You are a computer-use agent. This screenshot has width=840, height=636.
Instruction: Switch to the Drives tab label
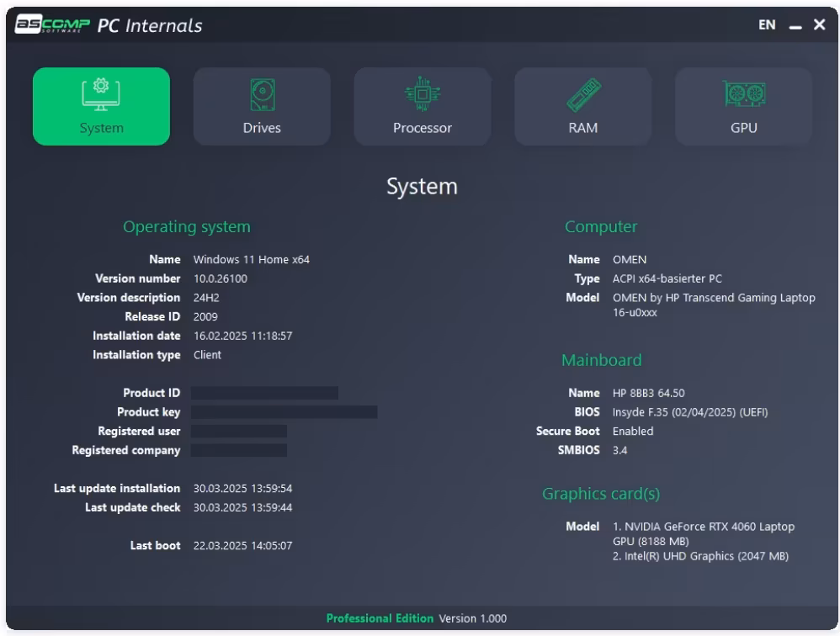(x=262, y=128)
